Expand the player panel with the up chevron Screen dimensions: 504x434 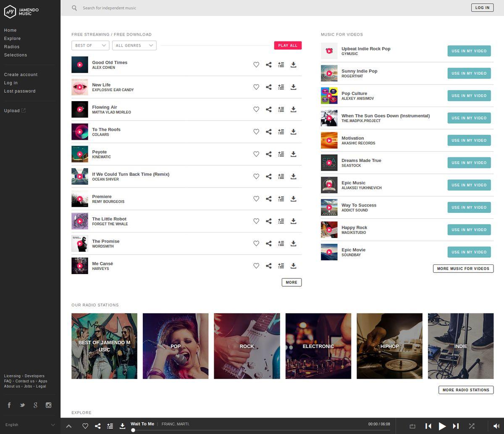[x=69, y=426]
